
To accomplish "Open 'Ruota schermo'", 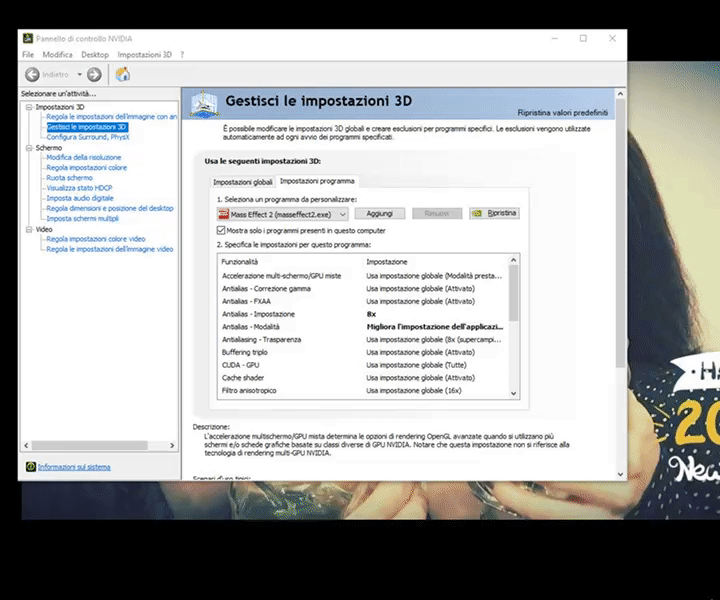I will coord(69,178).
